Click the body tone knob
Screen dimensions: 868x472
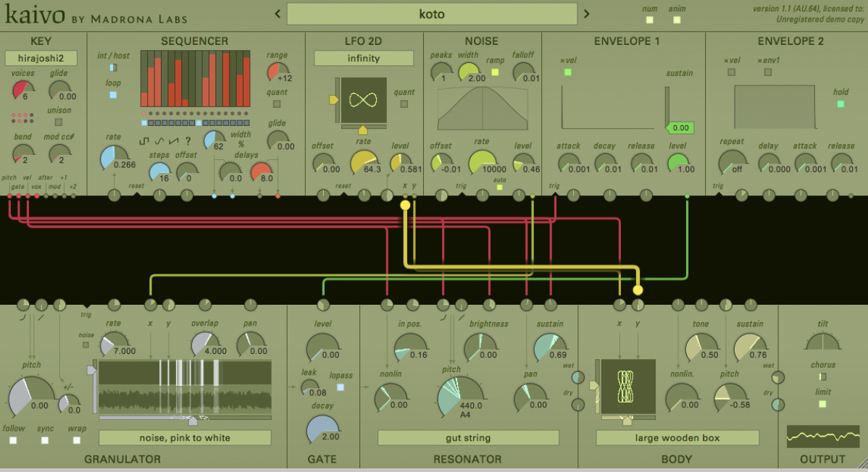(700, 349)
